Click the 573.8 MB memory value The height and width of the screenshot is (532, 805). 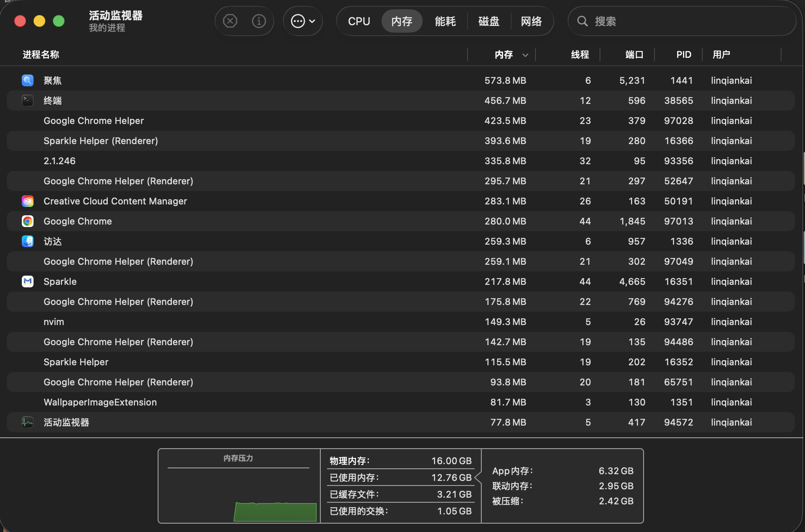[505, 80]
